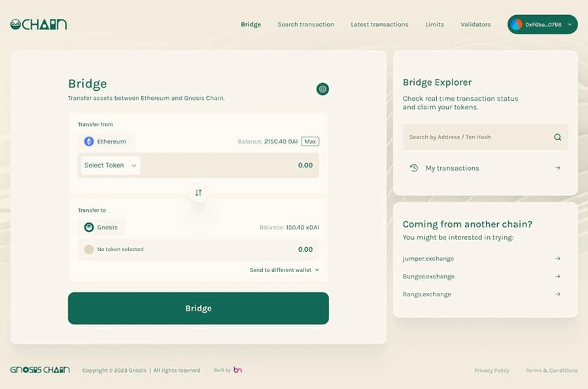
Task: Click My transactions history icon
Action: [x=414, y=168]
